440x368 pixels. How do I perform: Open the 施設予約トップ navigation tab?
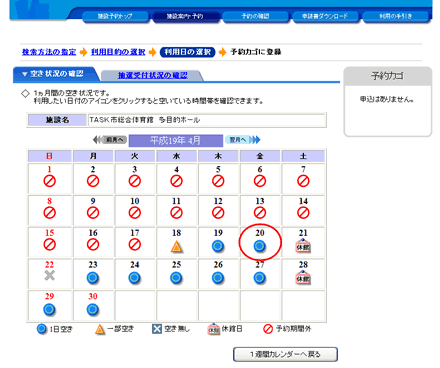[x=115, y=16]
